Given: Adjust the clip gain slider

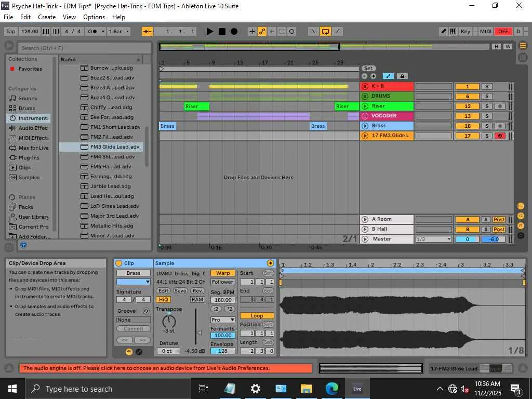Looking at the screenshot, I should click(199, 333).
